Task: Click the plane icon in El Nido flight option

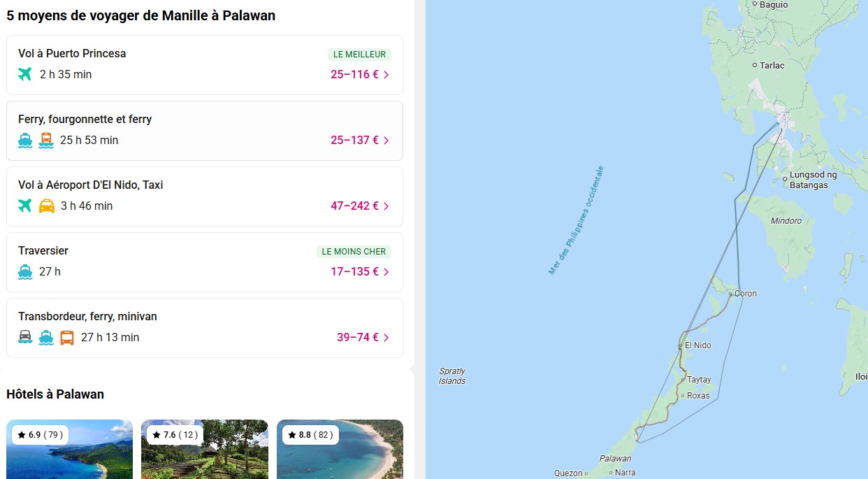Action: coord(25,206)
